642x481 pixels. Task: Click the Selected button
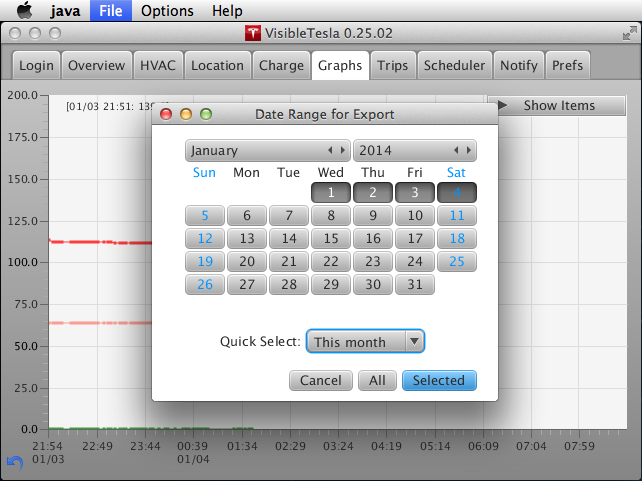(439, 380)
